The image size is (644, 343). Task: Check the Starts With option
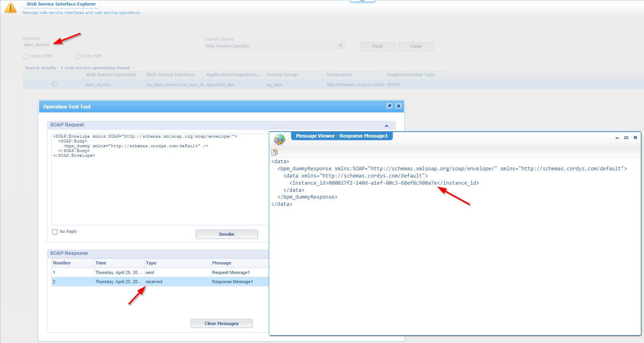(x=26, y=56)
